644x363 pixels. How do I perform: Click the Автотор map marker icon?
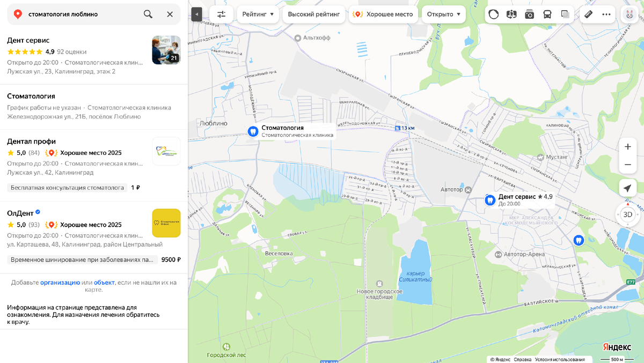468,190
